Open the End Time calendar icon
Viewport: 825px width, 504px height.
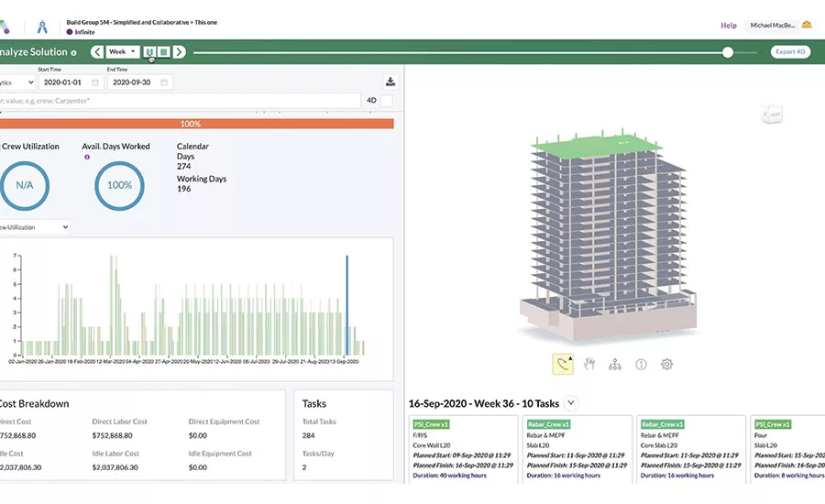[x=164, y=82]
